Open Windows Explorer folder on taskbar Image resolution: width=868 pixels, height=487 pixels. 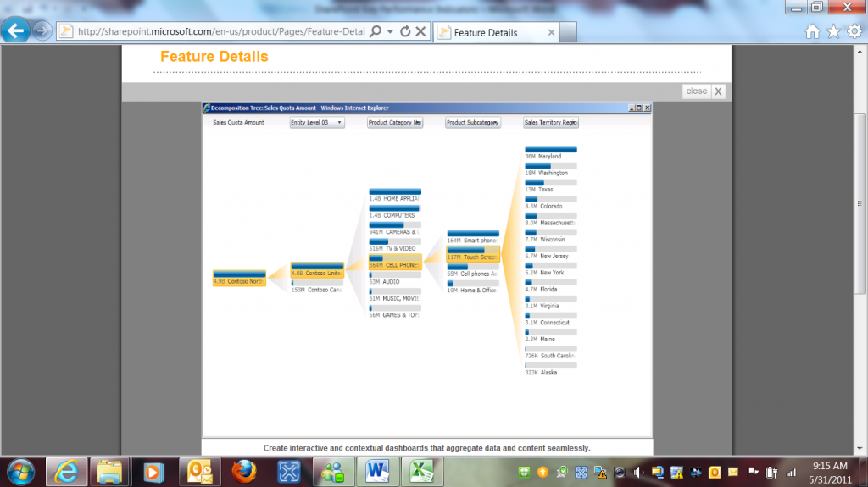pos(109,472)
